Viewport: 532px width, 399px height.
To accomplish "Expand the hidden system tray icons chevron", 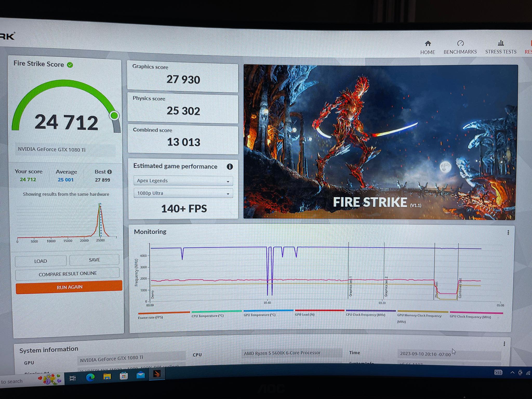I will point(512,373).
